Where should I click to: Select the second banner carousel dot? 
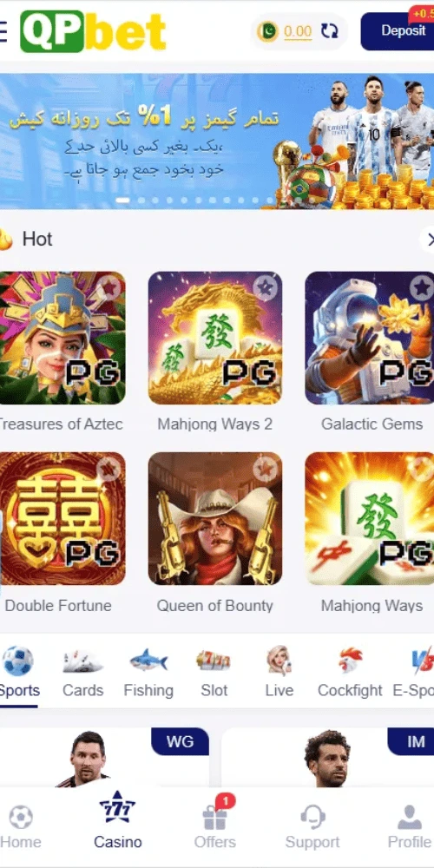click(141, 200)
